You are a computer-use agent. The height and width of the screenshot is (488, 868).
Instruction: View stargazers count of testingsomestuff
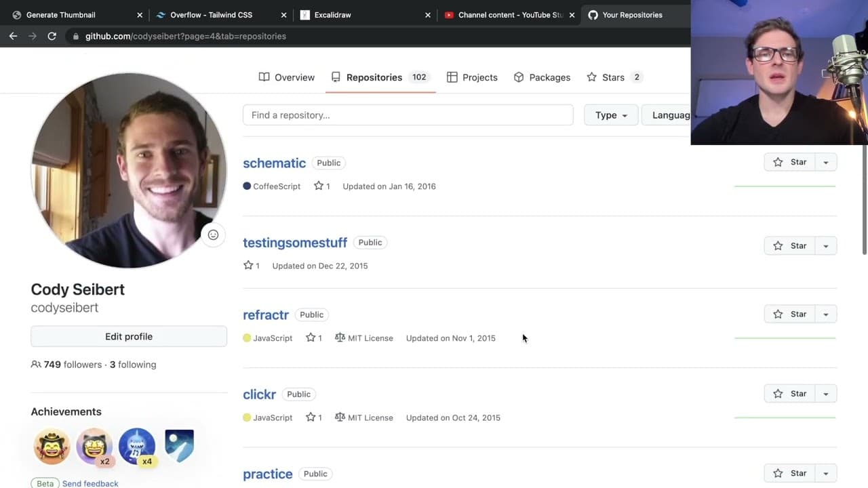click(x=251, y=266)
